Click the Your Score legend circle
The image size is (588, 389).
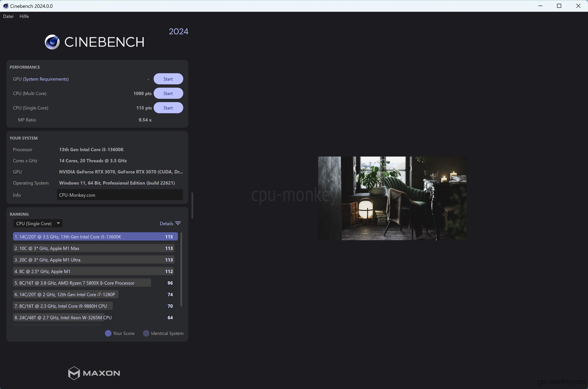[x=108, y=333]
